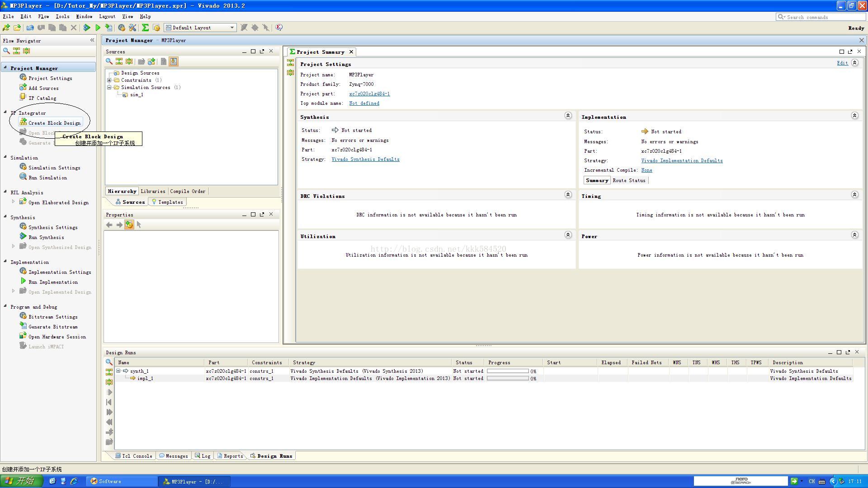The image size is (868, 488).
Task: Click the Windows Start button
Action: (21, 481)
